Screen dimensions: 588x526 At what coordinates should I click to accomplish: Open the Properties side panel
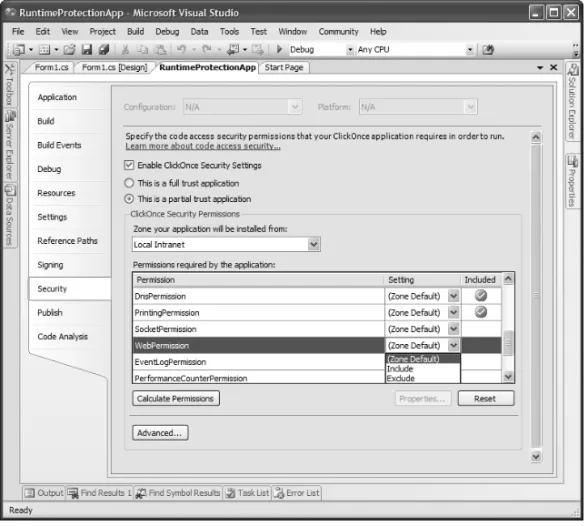(573, 182)
